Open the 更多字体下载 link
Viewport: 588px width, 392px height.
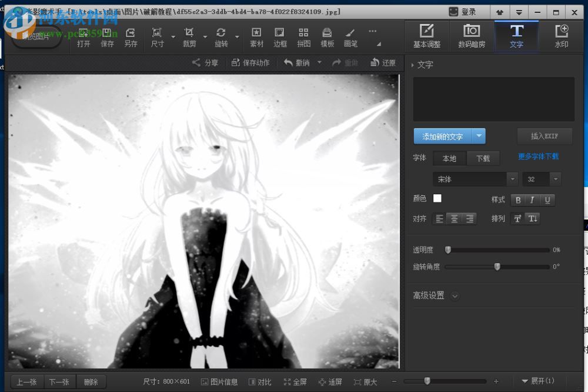click(537, 156)
